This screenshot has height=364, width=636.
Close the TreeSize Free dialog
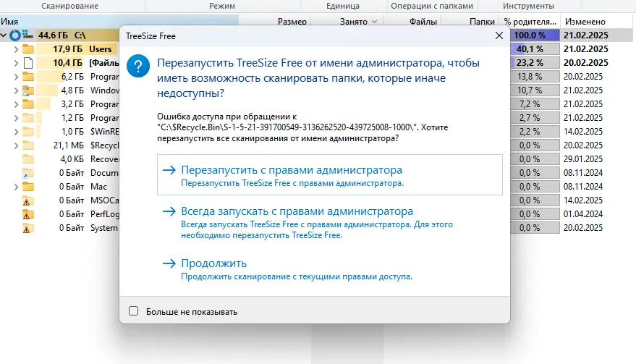point(499,35)
